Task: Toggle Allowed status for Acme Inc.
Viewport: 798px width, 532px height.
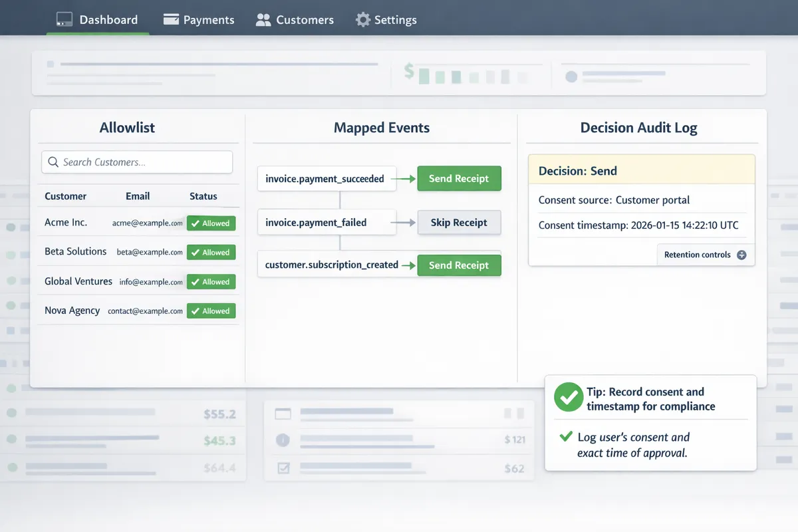Action: pyautogui.click(x=211, y=223)
